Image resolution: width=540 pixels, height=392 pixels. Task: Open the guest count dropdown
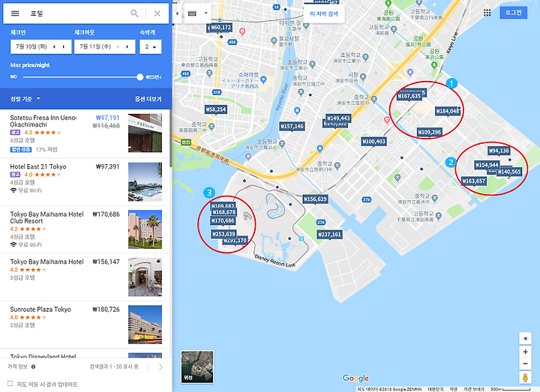point(151,46)
